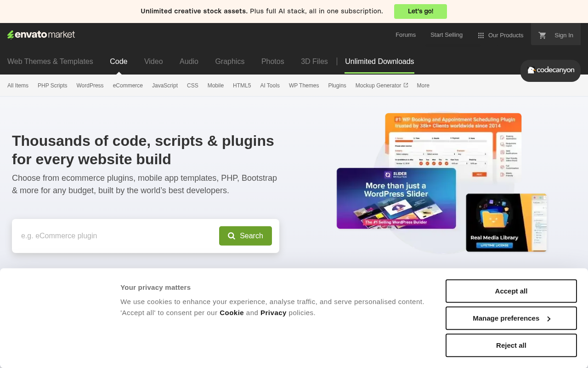The width and height of the screenshot is (588, 368).
Task: Click the external link icon beside Mockup Generator
Action: click(x=406, y=85)
